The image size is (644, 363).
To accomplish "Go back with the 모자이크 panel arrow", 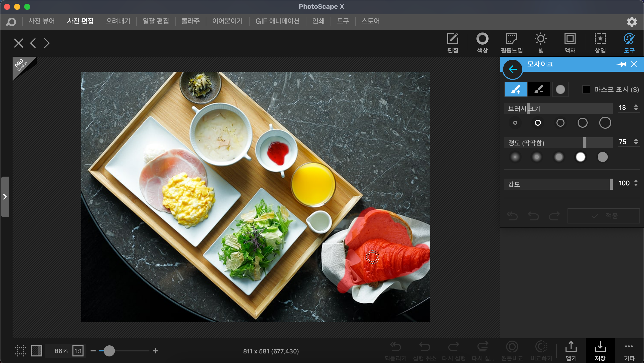I will pyautogui.click(x=512, y=69).
